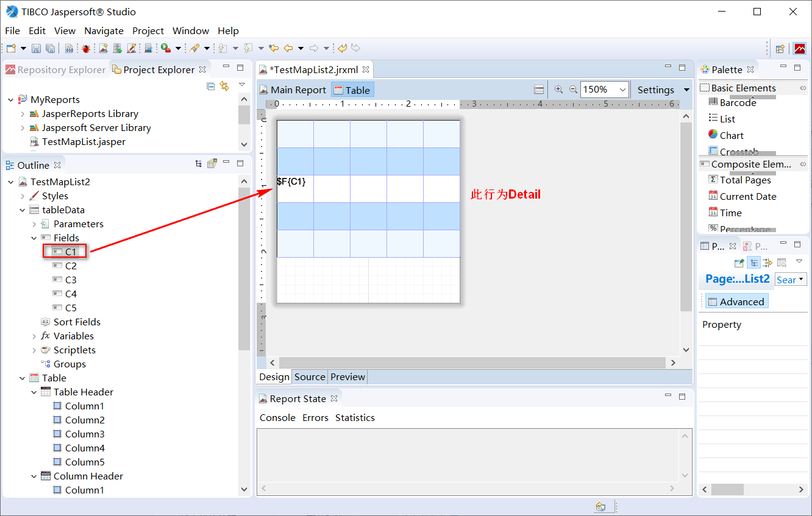Viewport: 812px width, 516px height.
Task: Click the Advanced tab button in Properties
Action: tap(736, 302)
